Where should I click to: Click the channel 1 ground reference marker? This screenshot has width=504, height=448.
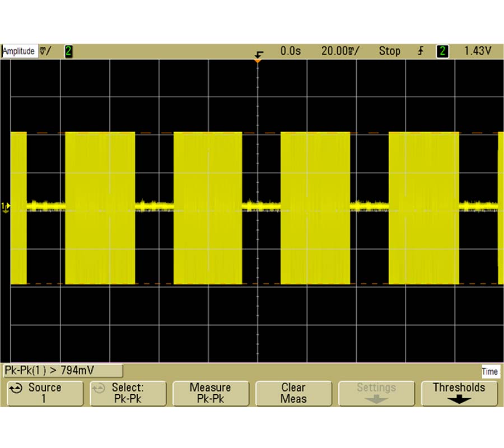pos(6,207)
